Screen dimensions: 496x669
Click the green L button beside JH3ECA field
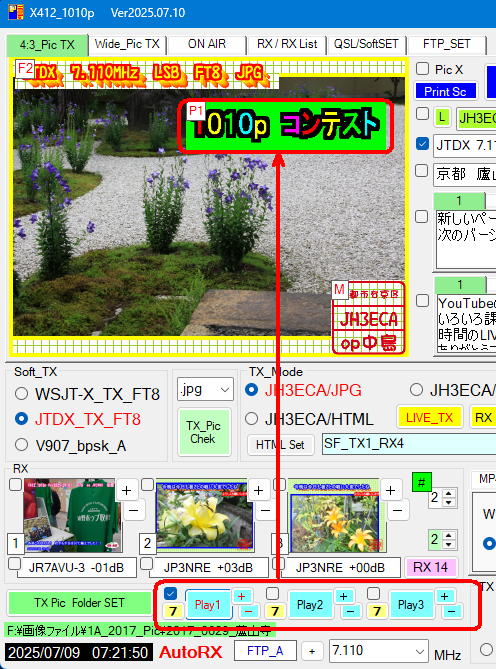(442, 117)
